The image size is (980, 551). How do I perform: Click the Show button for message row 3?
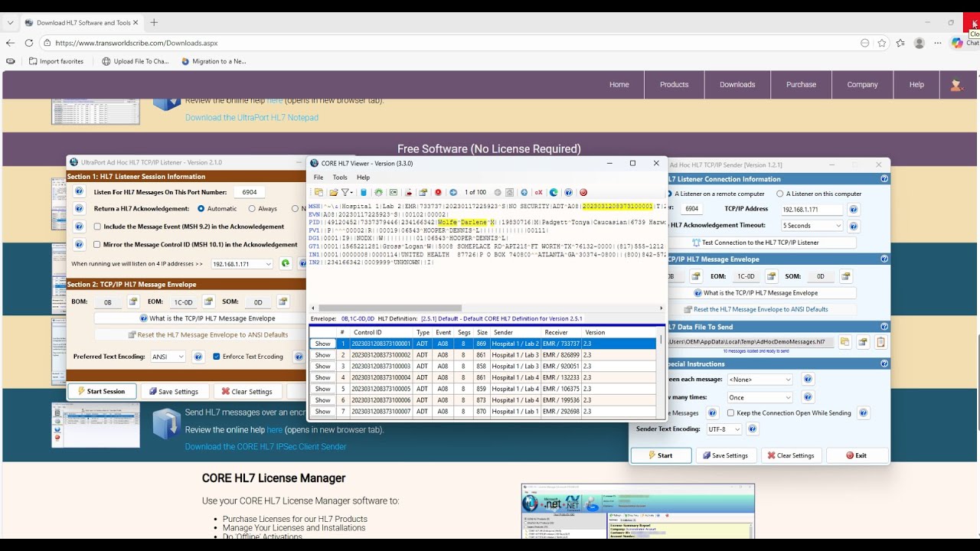coord(323,367)
